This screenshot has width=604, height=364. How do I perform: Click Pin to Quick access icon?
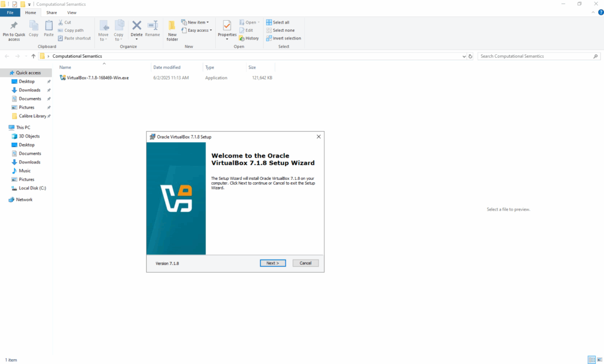tap(14, 26)
